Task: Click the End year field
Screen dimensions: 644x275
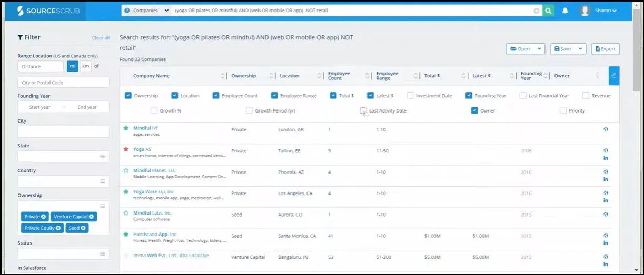Action: coord(87,107)
